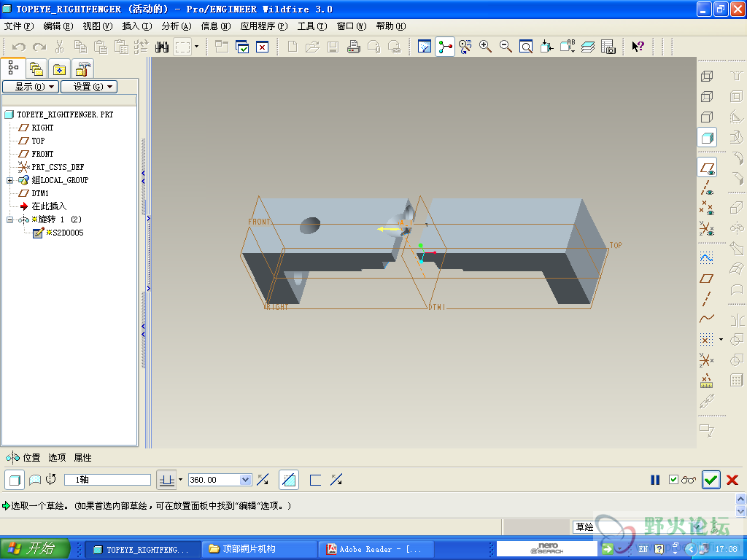Viewport: 747px width, 560px height.
Task: Select Shading display mode icon
Action: 707,138
